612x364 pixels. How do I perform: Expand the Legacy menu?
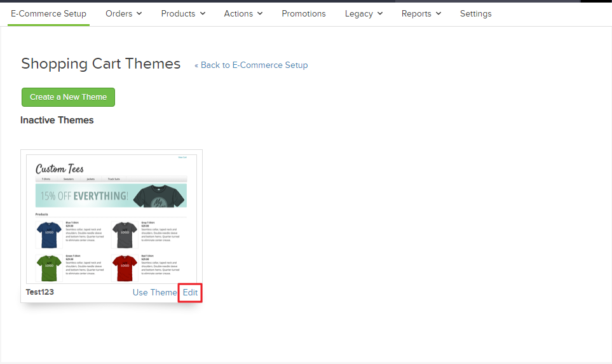tap(364, 13)
